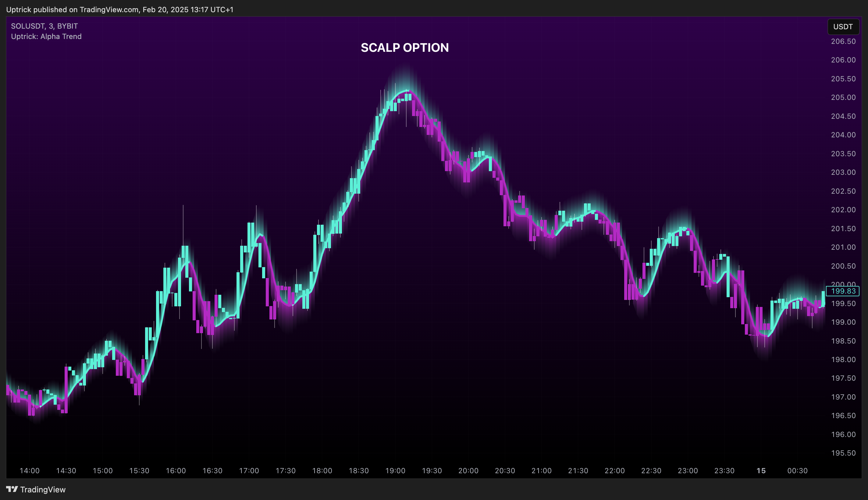Click the 206.50 price axis label
Screen dimensions: 868x500
(843, 41)
